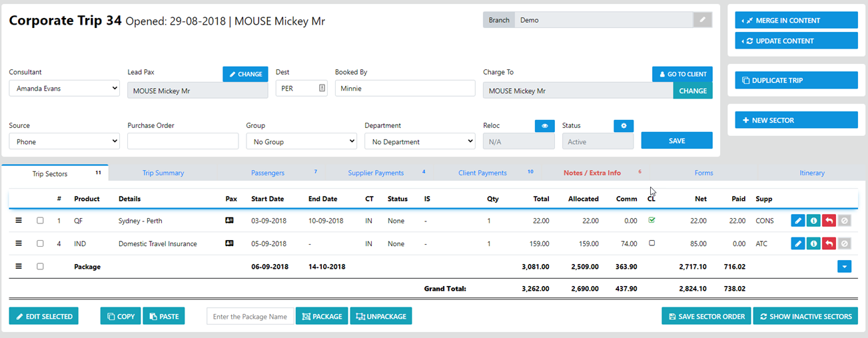Open the Supplier Payments tab
This screenshot has width=868, height=338.
tap(376, 173)
